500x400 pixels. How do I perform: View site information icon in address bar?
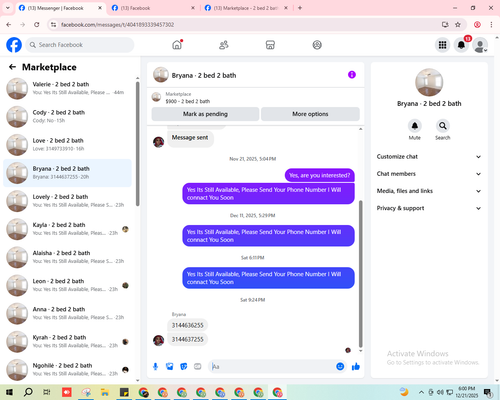pos(53,25)
